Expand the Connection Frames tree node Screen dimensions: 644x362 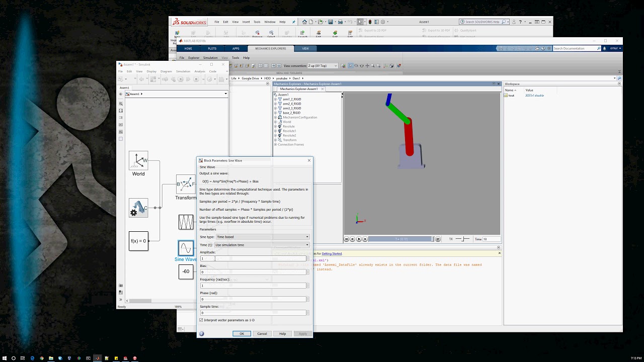coord(275,145)
